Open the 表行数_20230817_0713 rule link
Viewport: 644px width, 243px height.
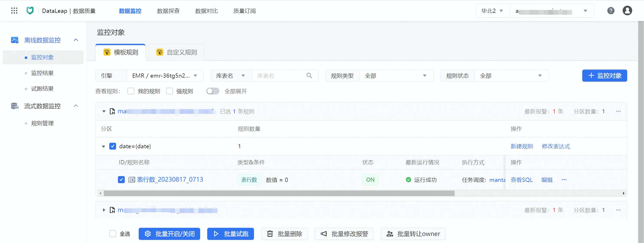[x=170, y=179]
